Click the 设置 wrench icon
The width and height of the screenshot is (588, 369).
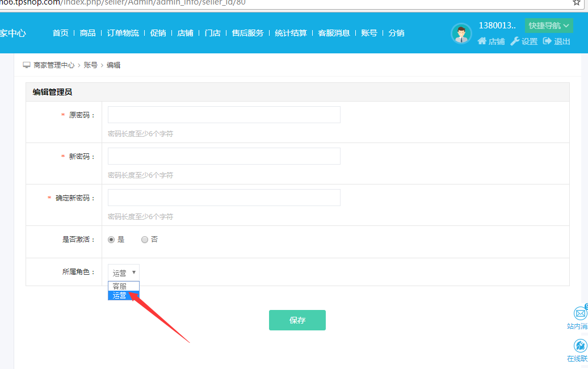click(515, 41)
